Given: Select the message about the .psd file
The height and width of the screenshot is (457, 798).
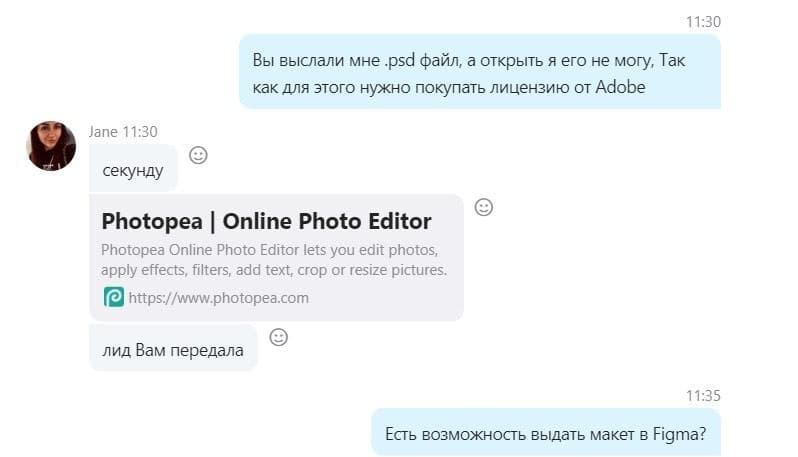Looking at the screenshot, I should (480, 72).
